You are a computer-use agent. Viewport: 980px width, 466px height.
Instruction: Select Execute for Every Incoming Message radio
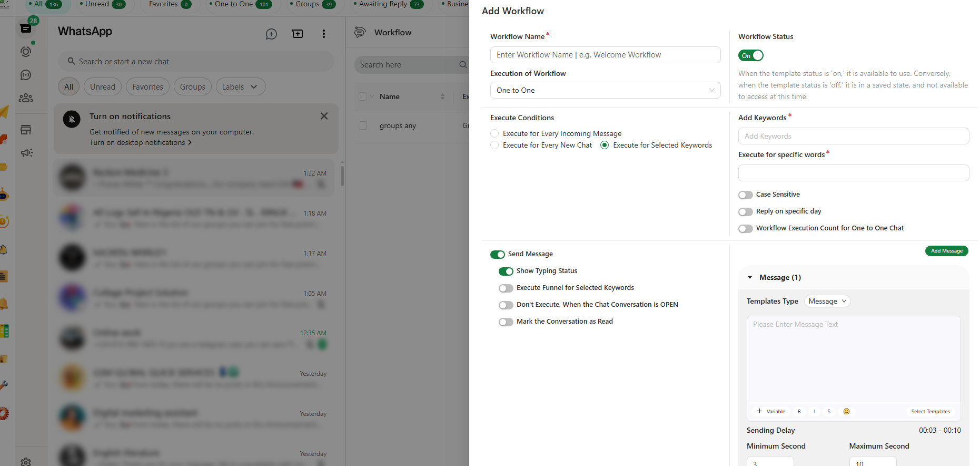pos(494,133)
